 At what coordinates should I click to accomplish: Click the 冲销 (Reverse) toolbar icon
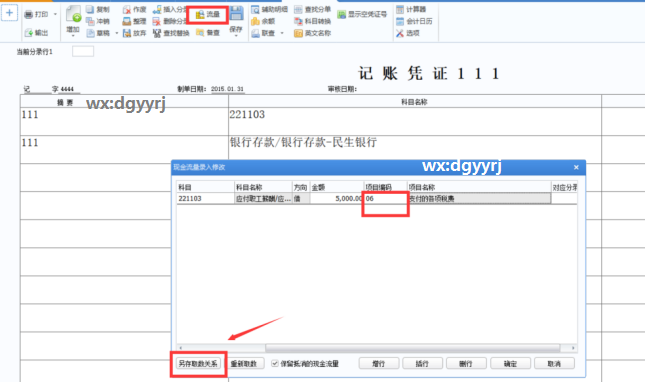[x=90, y=21]
